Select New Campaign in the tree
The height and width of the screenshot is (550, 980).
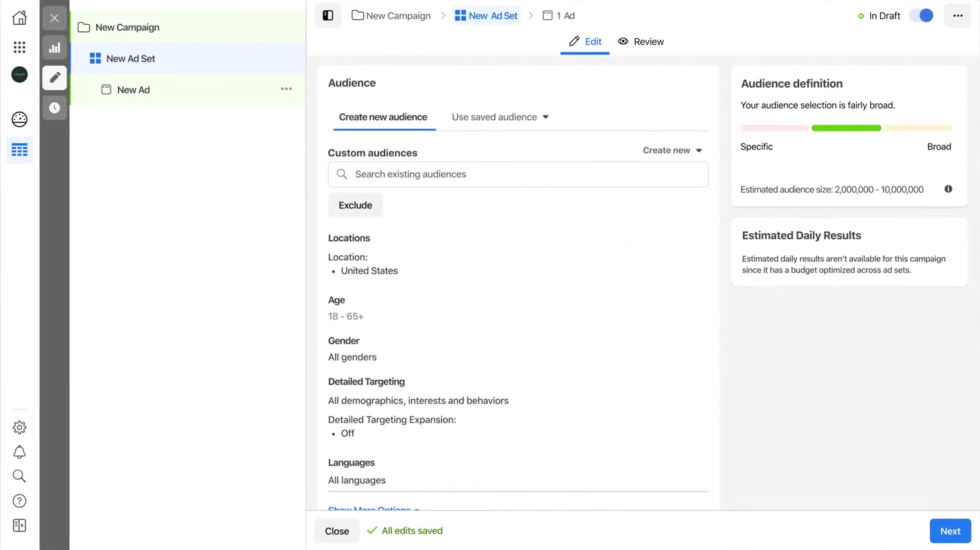[x=127, y=27]
